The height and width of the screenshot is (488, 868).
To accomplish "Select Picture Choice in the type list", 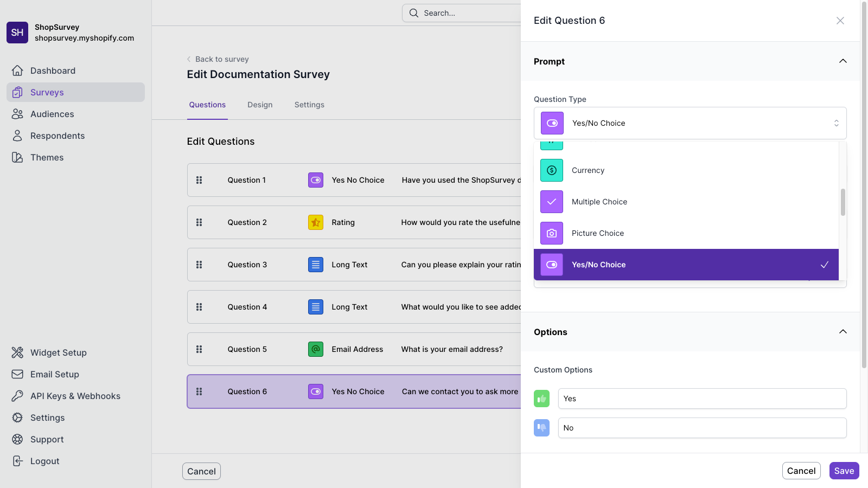I will (686, 233).
